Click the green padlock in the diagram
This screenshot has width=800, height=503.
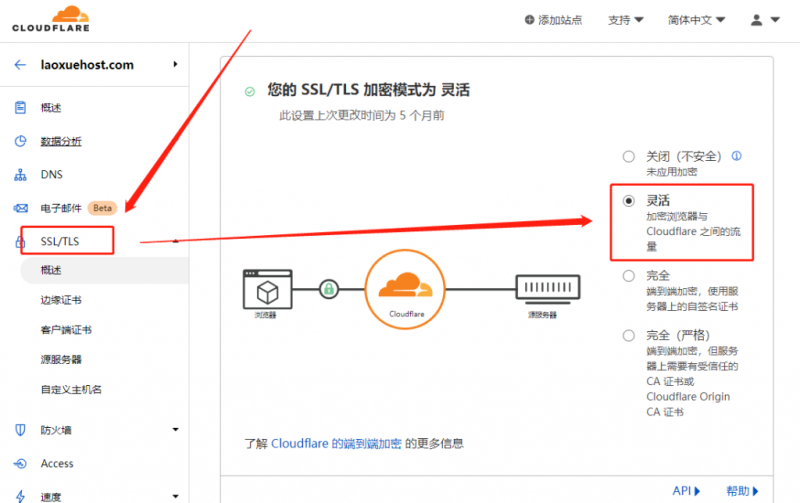(329, 289)
